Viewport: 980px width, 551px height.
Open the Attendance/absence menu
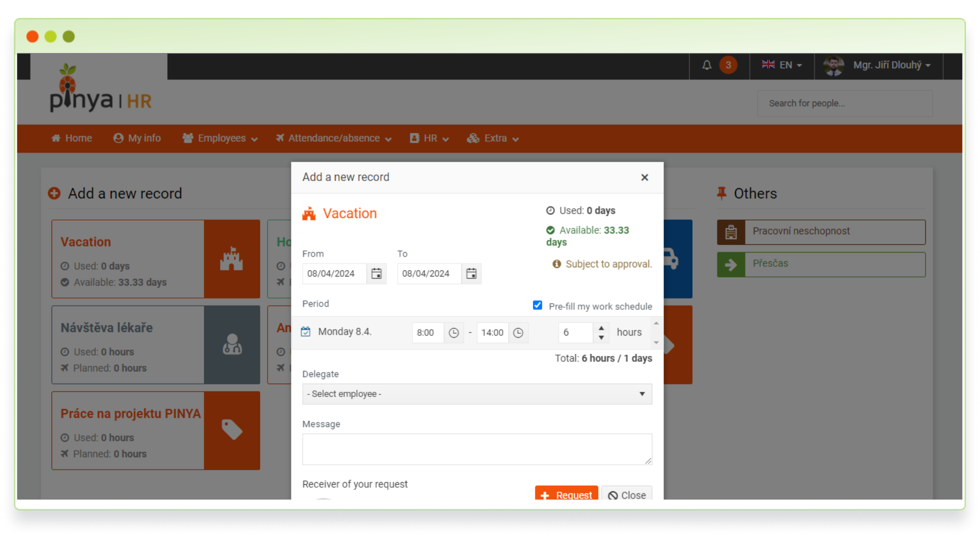pos(334,138)
